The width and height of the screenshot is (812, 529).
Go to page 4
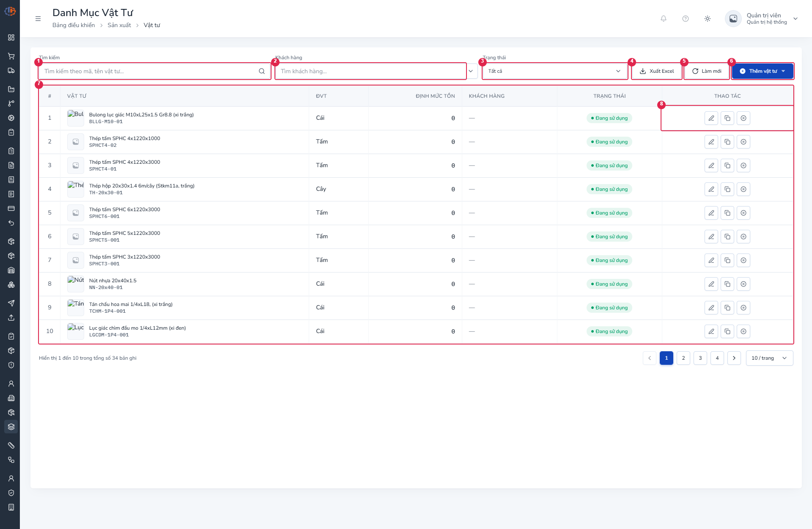pyautogui.click(x=717, y=358)
